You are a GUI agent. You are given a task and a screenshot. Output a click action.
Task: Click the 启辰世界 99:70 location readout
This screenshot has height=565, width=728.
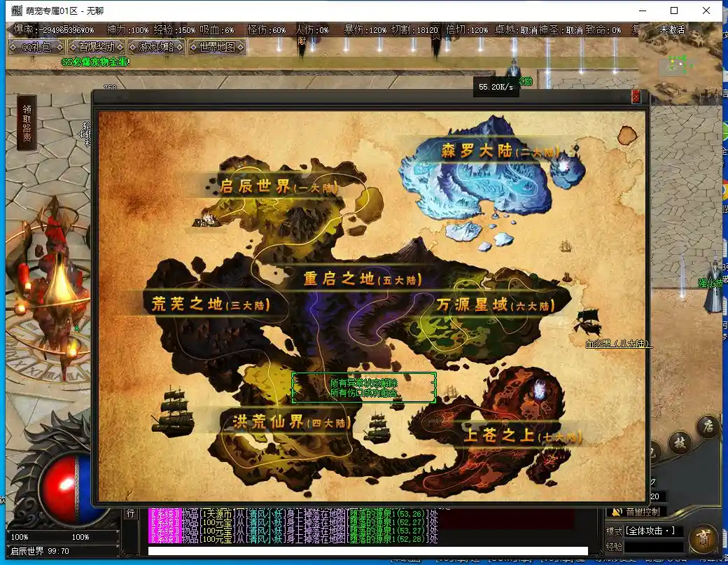point(39,551)
